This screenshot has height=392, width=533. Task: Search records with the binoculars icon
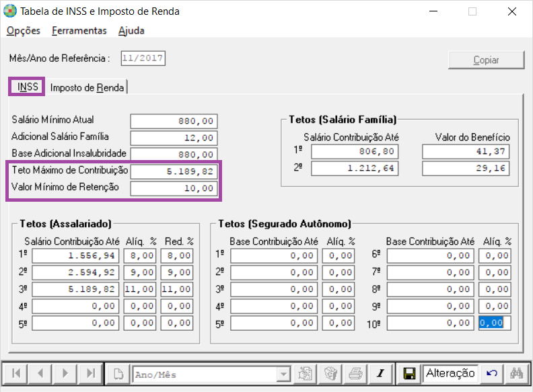coord(517,374)
